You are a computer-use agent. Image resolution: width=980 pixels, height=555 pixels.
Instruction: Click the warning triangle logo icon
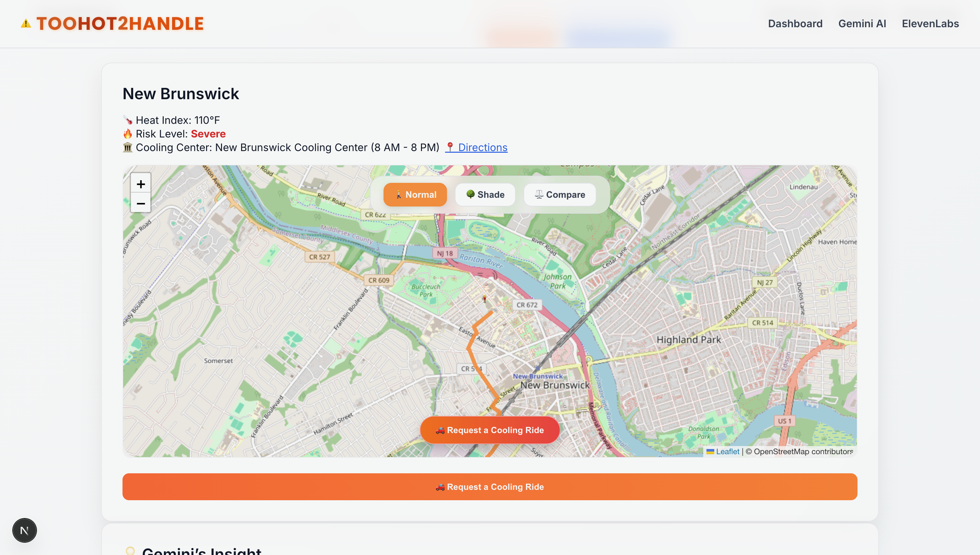[26, 24]
